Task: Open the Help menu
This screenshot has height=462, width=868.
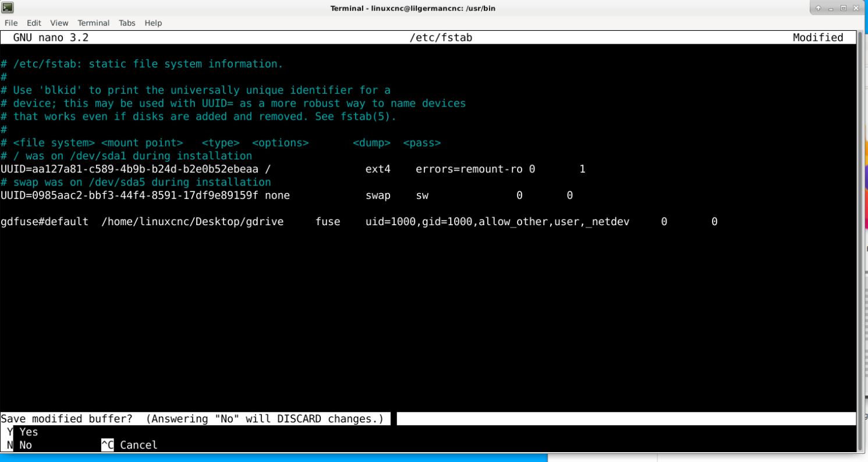Action: point(153,23)
